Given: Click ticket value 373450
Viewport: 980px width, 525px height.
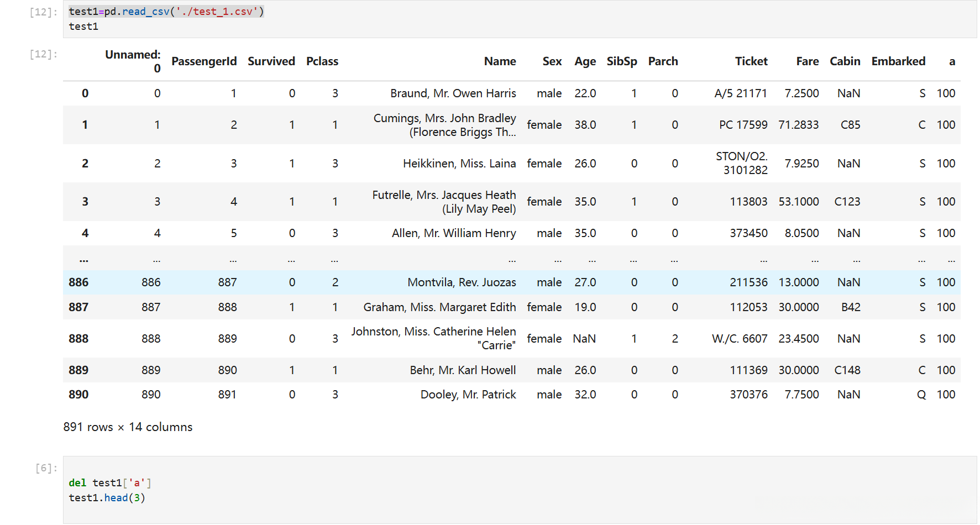Looking at the screenshot, I should tap(748, 233).
